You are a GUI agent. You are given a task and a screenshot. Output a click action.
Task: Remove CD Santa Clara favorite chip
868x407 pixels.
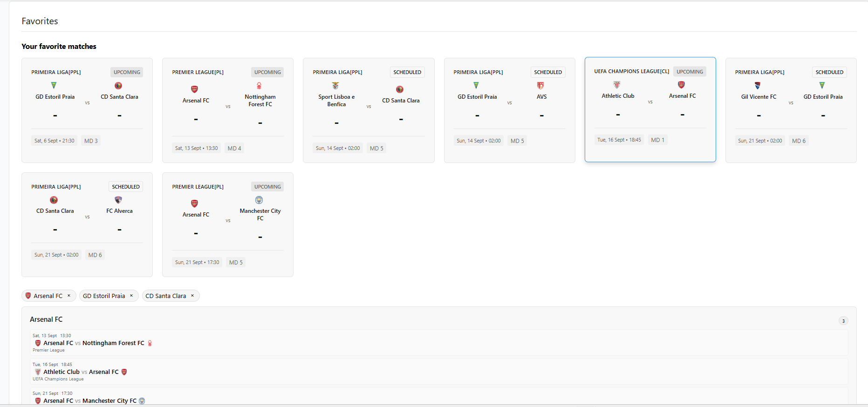(192, 296)
